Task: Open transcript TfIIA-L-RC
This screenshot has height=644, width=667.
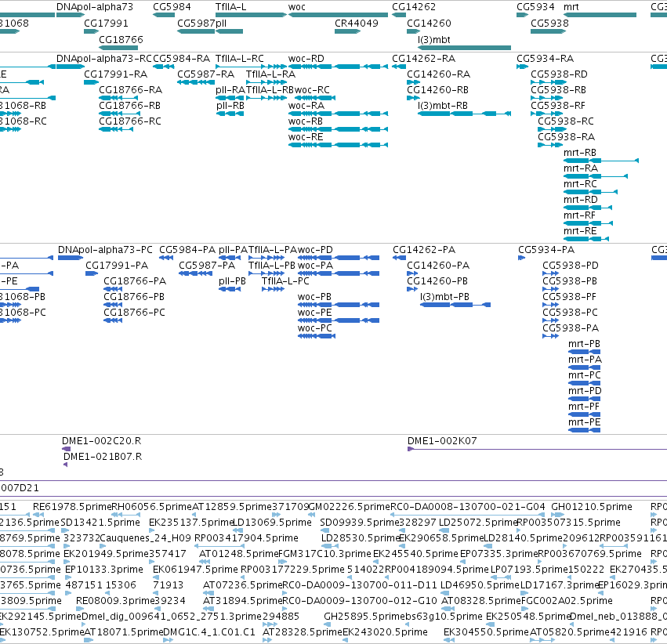Action: [240, 58]
